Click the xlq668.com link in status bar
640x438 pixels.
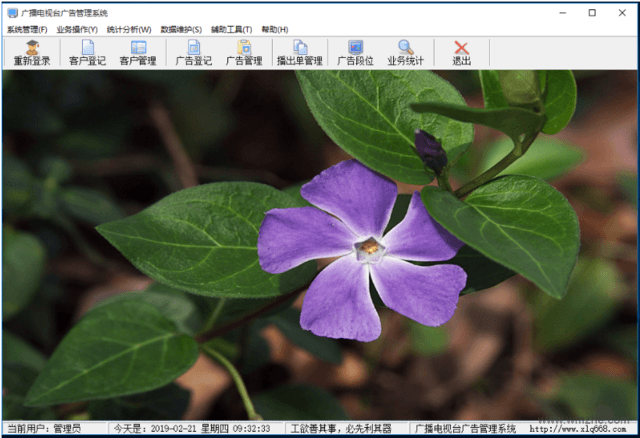(578, 429)
